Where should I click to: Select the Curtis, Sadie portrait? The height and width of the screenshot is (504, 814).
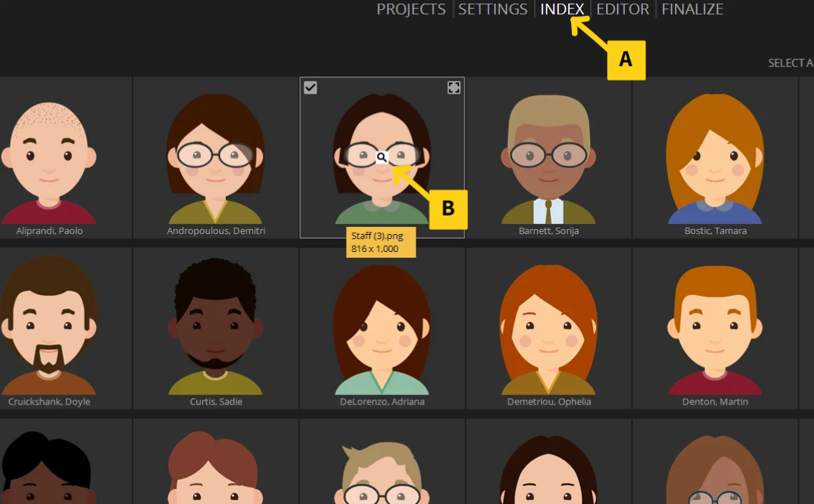(216, 326)
